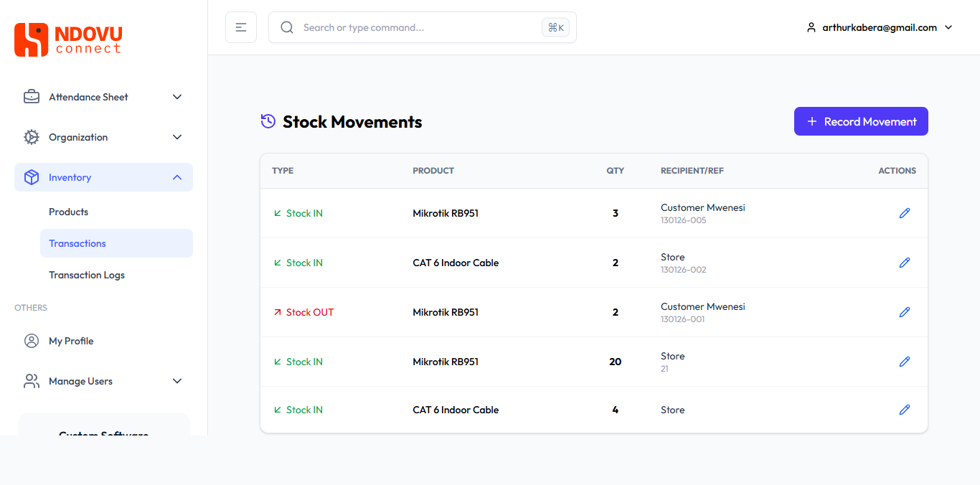Click the Inventory box icon in sidebar
This screenshot has height=485, width=980.
point(32,177)
